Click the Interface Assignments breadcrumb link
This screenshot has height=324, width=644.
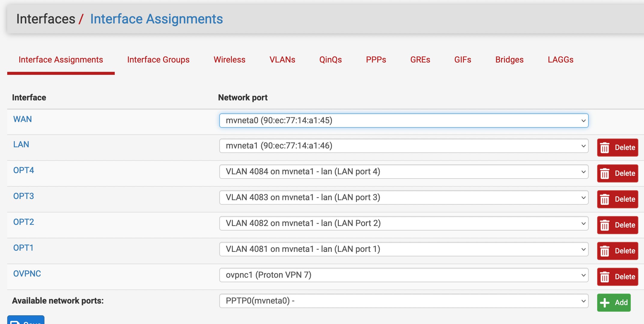click(156, 19)
